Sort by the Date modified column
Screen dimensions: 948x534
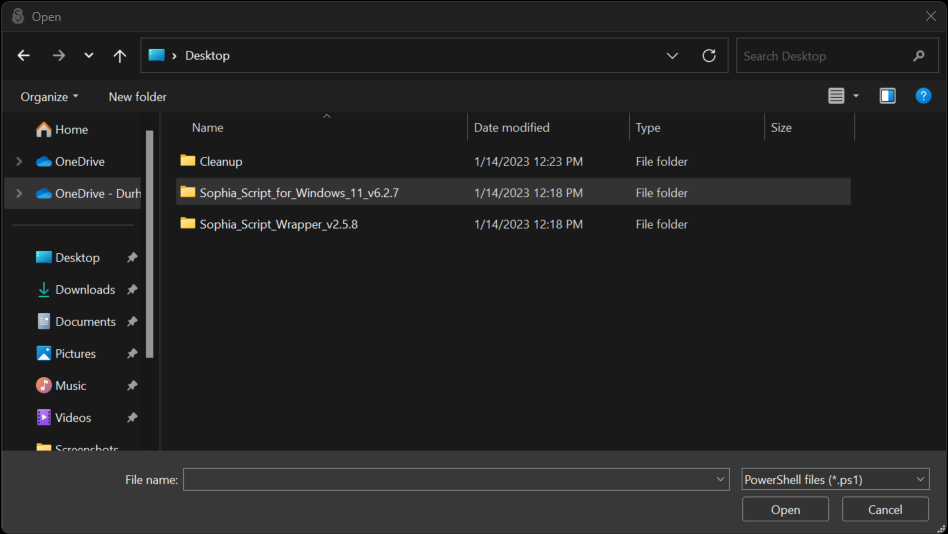click(511, 128)
